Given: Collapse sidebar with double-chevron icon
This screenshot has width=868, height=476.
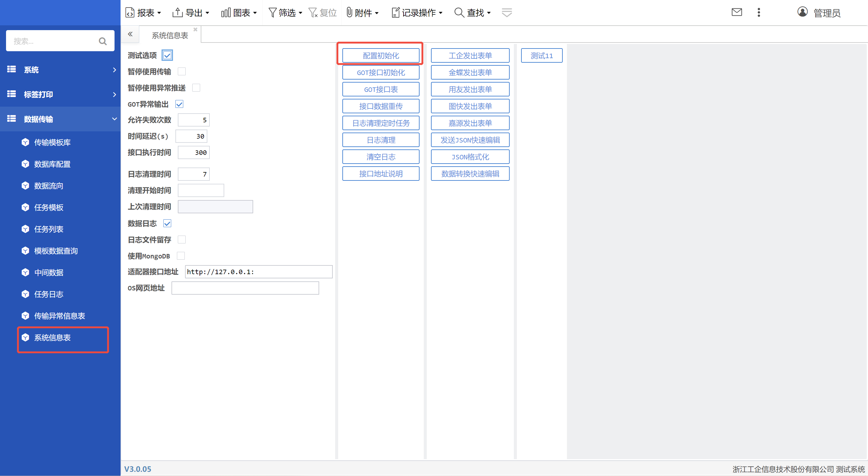Looking at the screenshot, I should pos(130,34).
